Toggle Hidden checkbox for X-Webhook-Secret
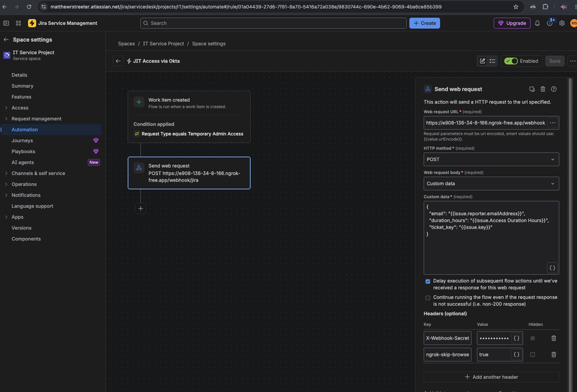The height and width of the screenshot is (392, 577). point(532,338)
